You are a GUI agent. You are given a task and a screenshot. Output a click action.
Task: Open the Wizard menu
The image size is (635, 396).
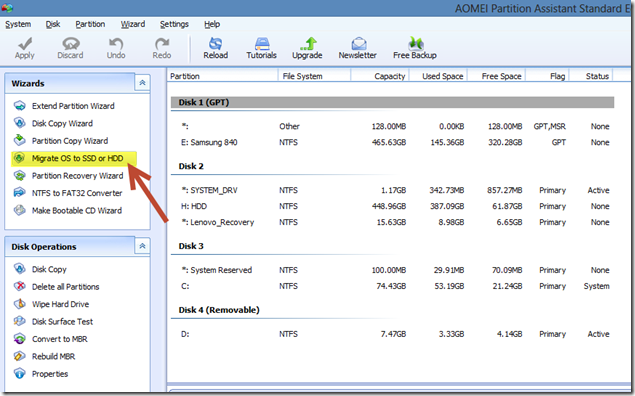point(133,24)
